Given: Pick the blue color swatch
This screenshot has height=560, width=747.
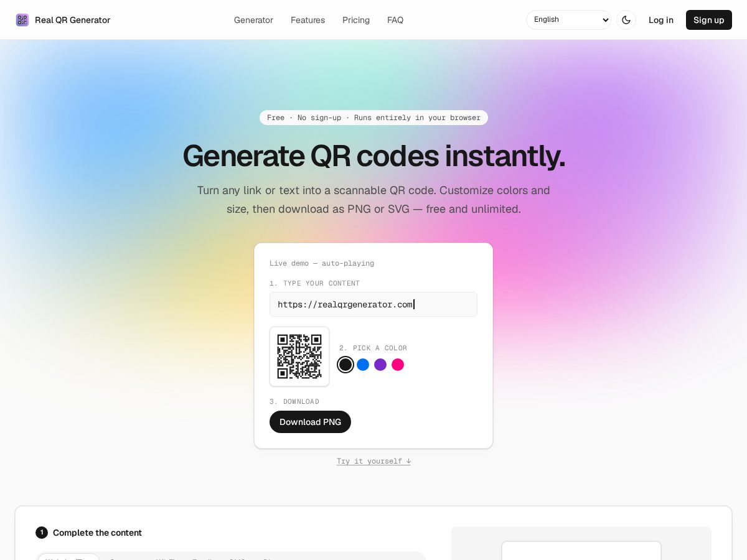Looking at the screenshot, I should coord(363,365).
